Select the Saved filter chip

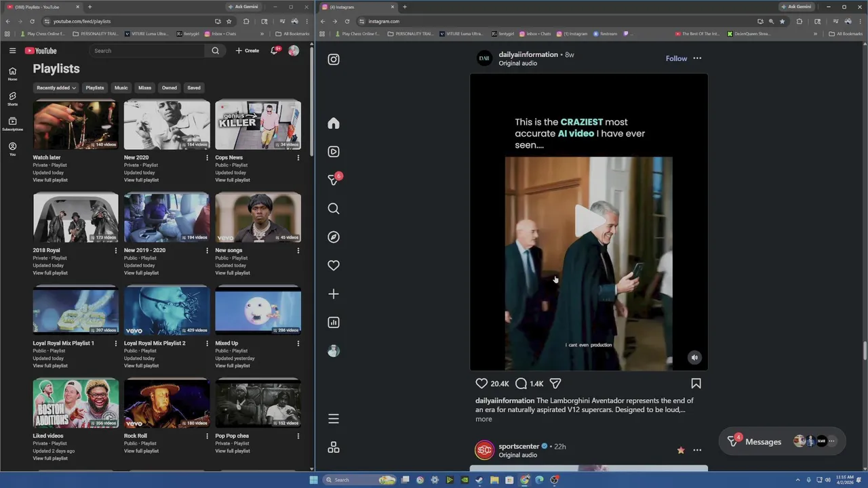194,87
